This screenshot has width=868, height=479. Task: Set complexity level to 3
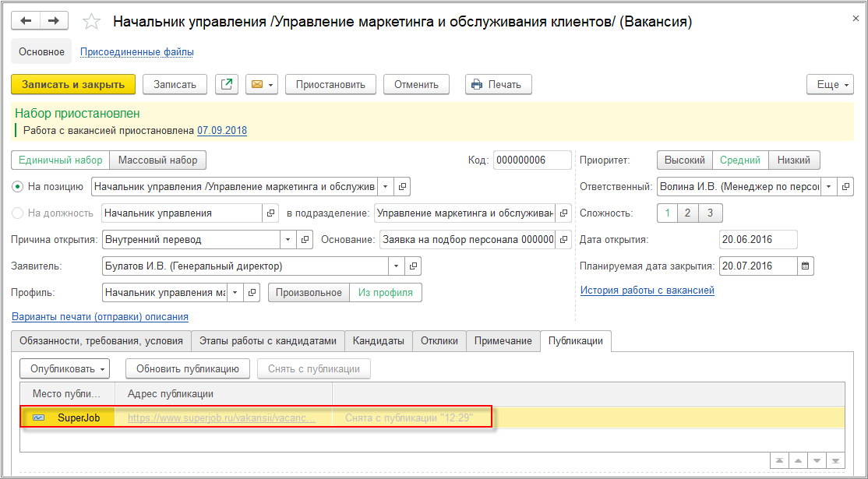[710, 213]
